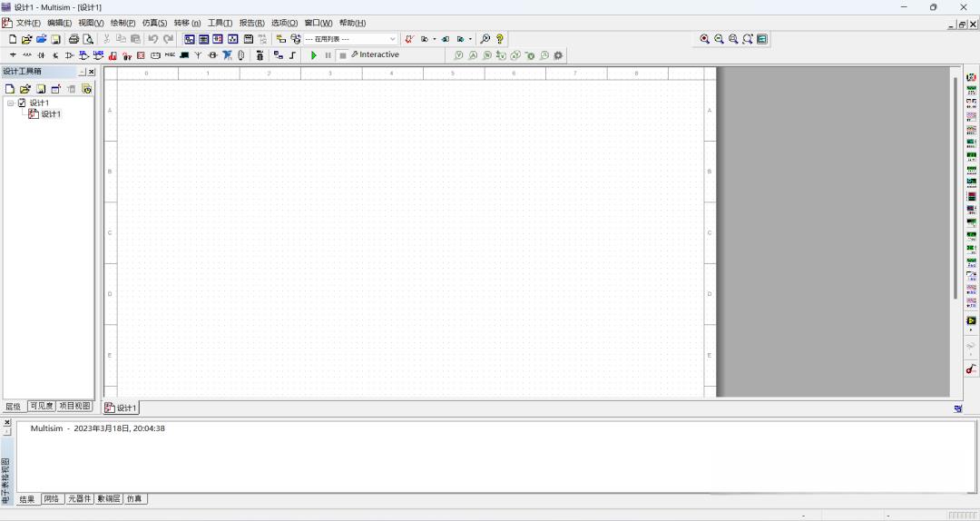Collapse the 设计1 tree node
The image size is (980, 521).
tap(11, 103)
